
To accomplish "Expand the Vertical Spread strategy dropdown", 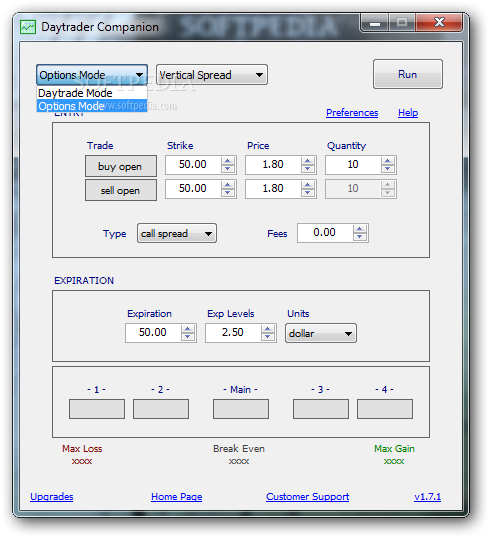I will click(212, 74).
